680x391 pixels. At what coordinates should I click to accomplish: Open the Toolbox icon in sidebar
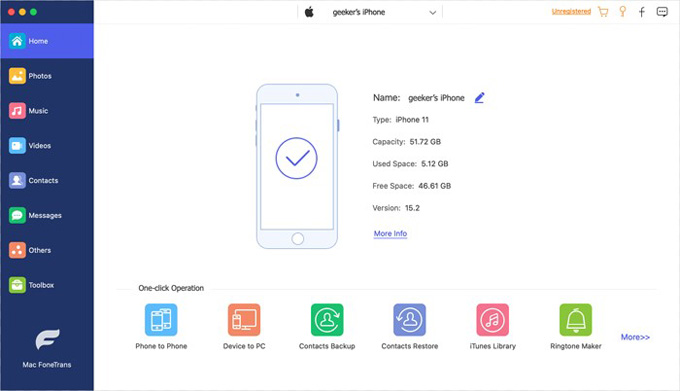point(17,285)
